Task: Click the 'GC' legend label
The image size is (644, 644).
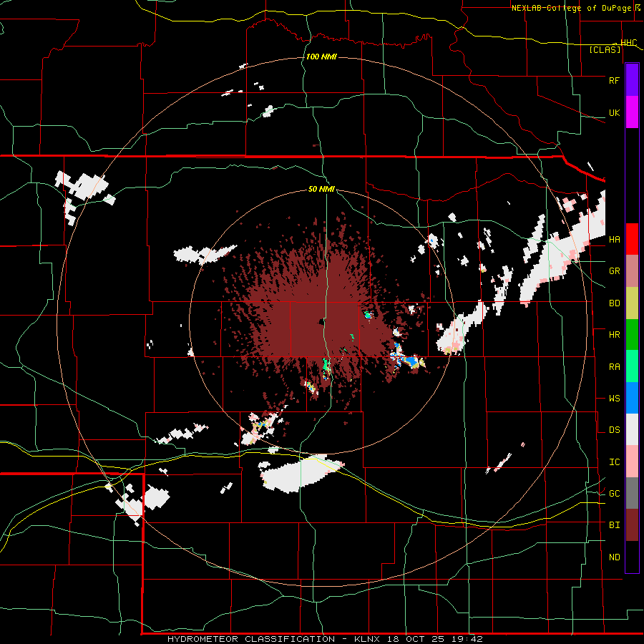Action: pos(614,494)
